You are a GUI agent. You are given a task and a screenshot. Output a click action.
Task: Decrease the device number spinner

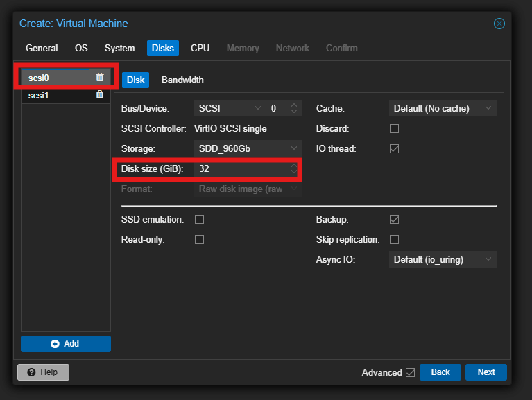294,111
